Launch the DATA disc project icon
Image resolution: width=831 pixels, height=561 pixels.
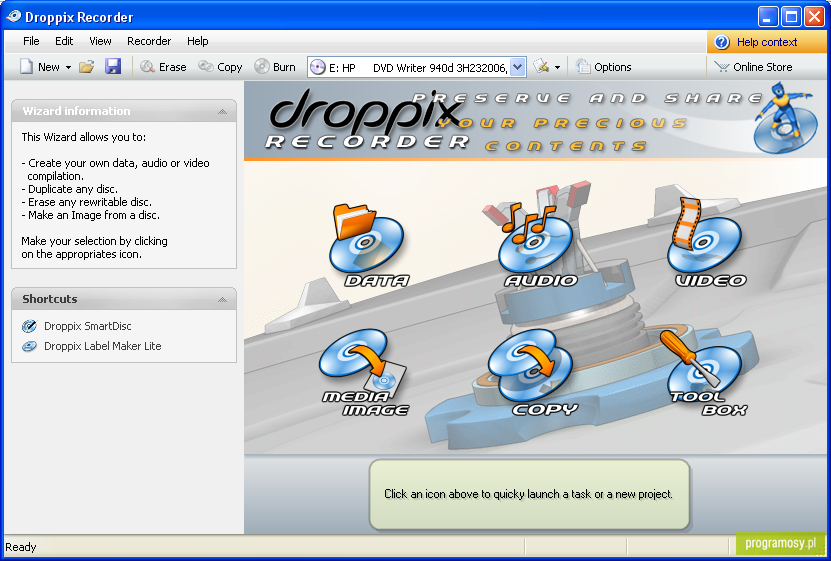click(x=368, y=246)
